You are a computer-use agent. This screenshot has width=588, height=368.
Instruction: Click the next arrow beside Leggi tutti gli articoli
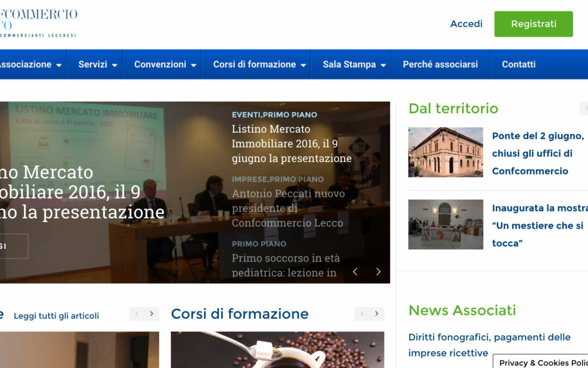point(151,313)
